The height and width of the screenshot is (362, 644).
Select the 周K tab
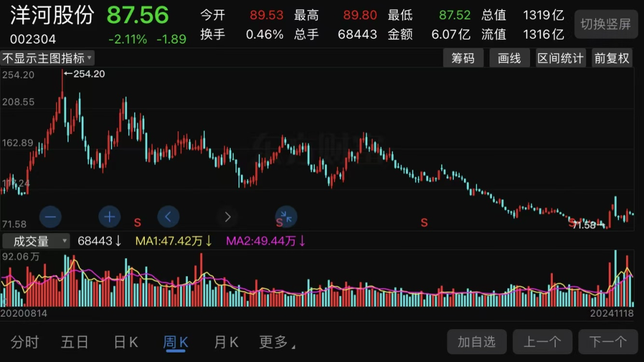tap(176, 342)
